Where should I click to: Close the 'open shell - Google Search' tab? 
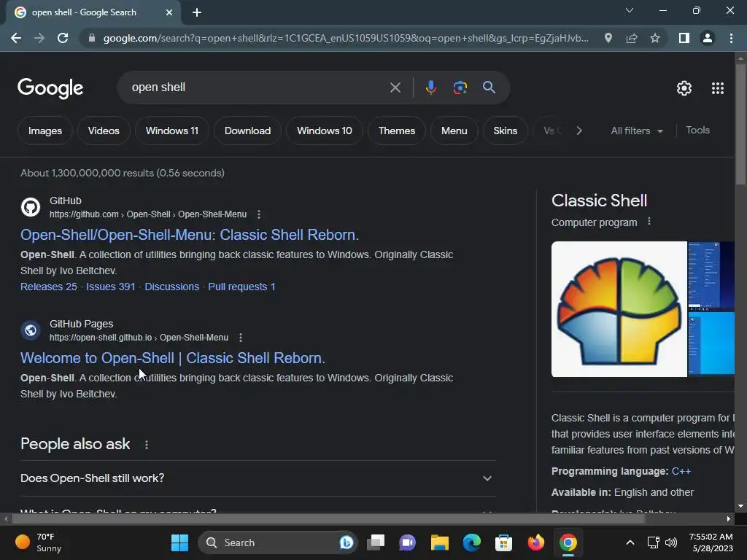[x=169, y=12]
